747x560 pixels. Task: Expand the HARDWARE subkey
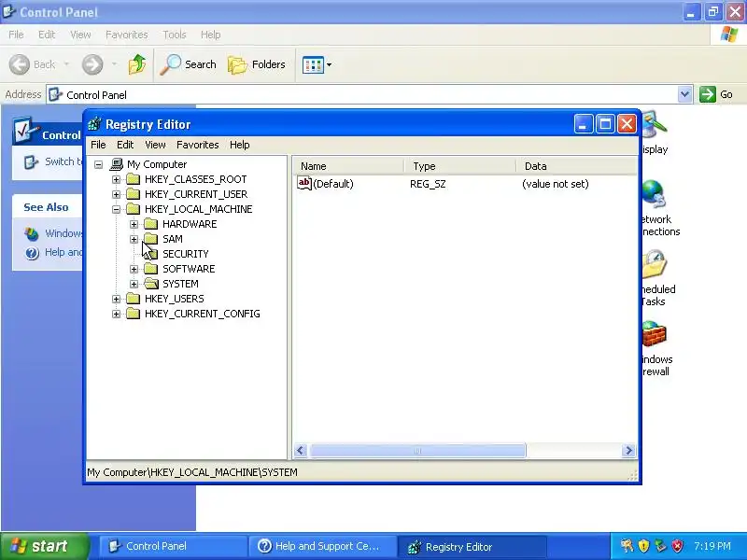(134, 224)
